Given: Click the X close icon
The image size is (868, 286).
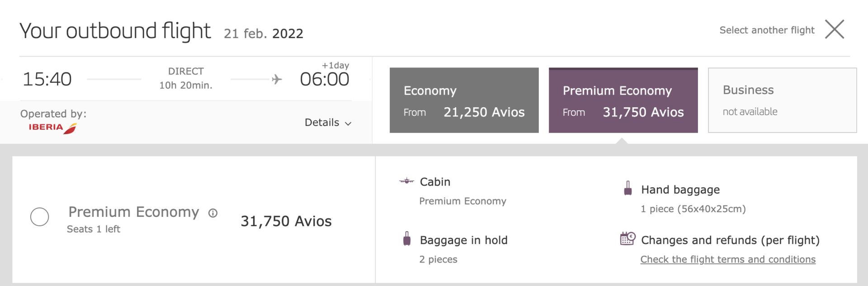Looking at the screenshot, I should [834, 29].
